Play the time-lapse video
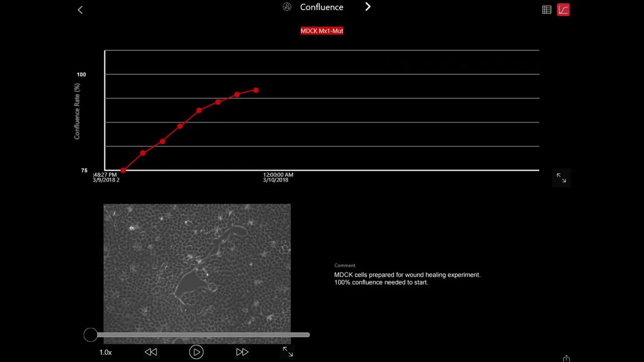Screen dimensions: 644x362 (196, 352)
